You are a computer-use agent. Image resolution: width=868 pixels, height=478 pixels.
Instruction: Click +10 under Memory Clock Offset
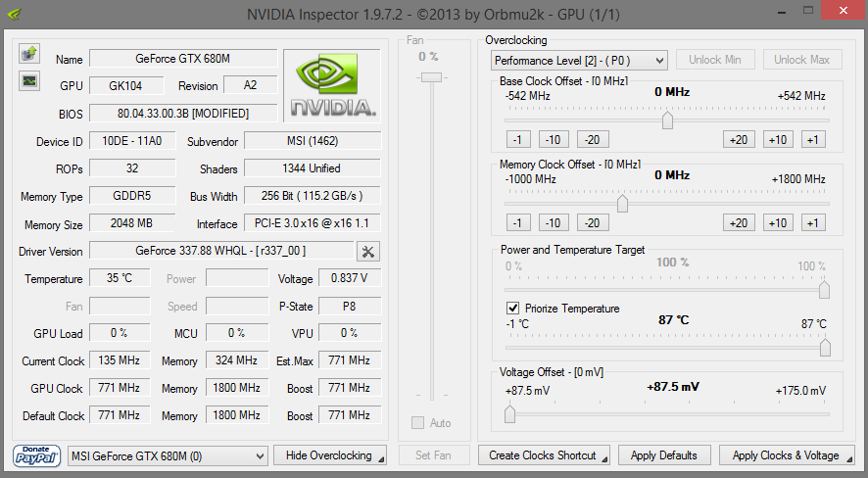tap(778, 223)
